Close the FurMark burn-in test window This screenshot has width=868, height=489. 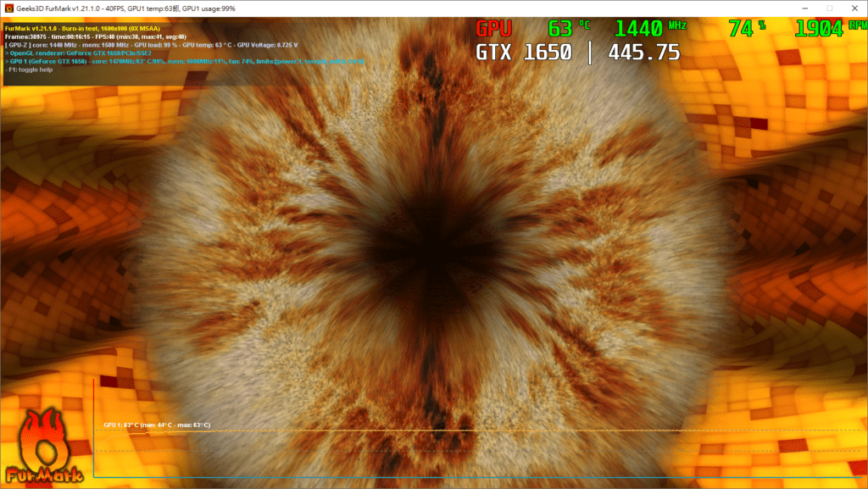pos(854,8)
